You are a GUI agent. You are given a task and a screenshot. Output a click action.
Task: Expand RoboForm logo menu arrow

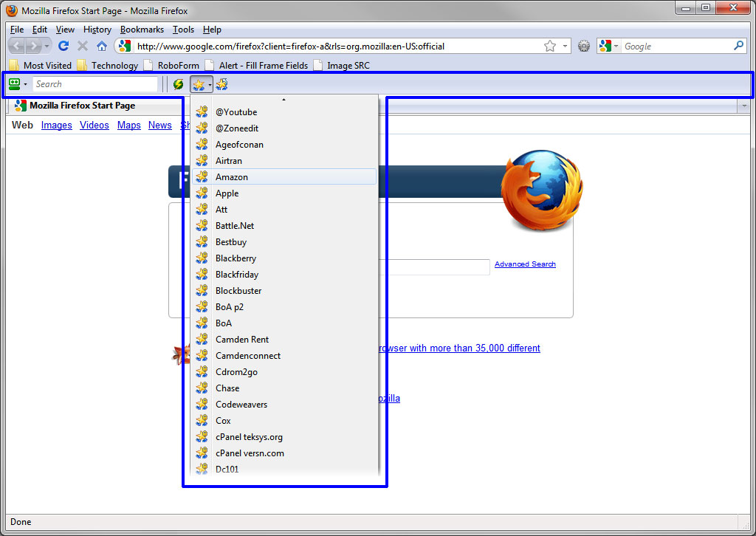[x=25, y=84]
